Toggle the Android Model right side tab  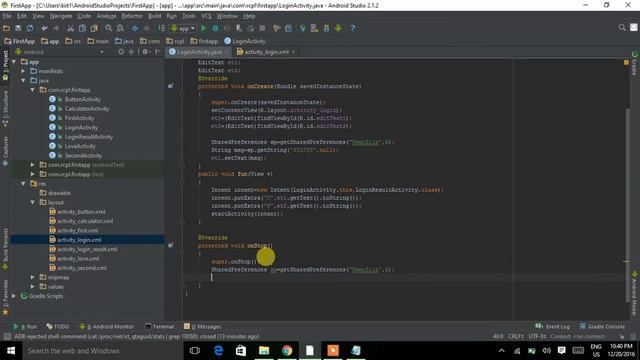click(635, 294)
